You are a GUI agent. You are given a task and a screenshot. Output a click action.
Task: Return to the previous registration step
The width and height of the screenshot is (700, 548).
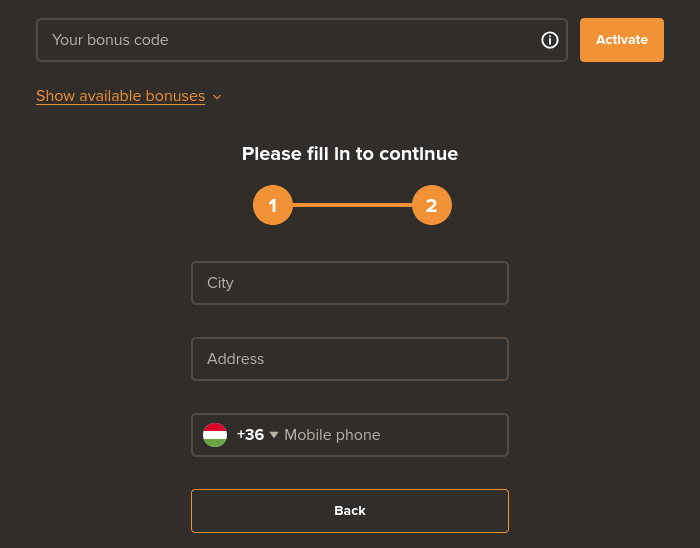tap(350, 511)
